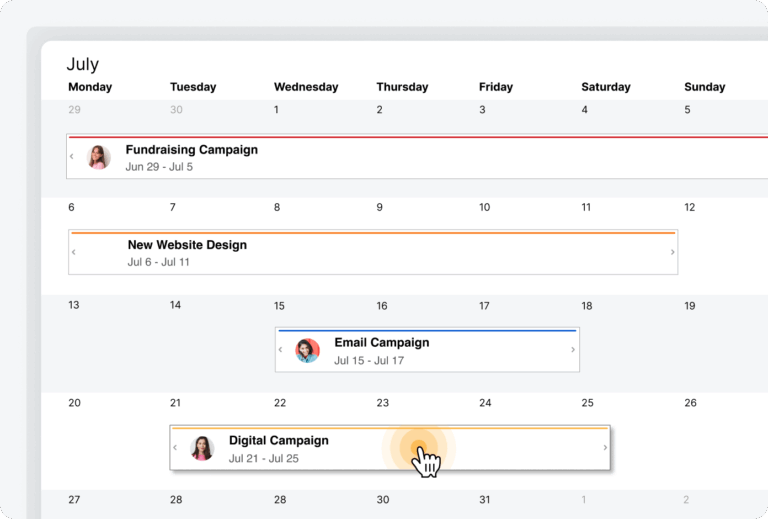Select greyed-out day 30 of June
Viewport: 768px width, 519px height.
pyautogui.click(x=176, y=110)
